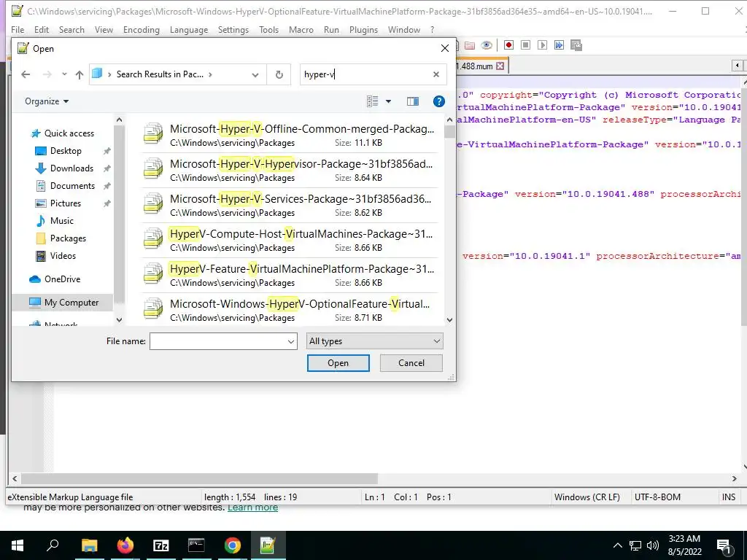Click the Cancel button
The width and height of the screenshot is (747, 560).
pos(411,363)
